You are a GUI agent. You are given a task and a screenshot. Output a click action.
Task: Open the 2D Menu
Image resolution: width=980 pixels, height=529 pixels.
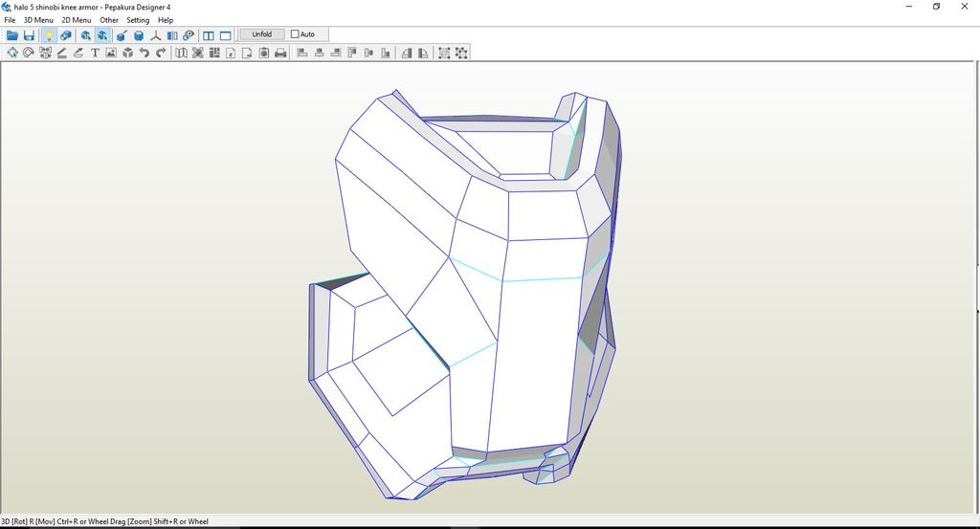pyautogui.click(x=77, y=20)
